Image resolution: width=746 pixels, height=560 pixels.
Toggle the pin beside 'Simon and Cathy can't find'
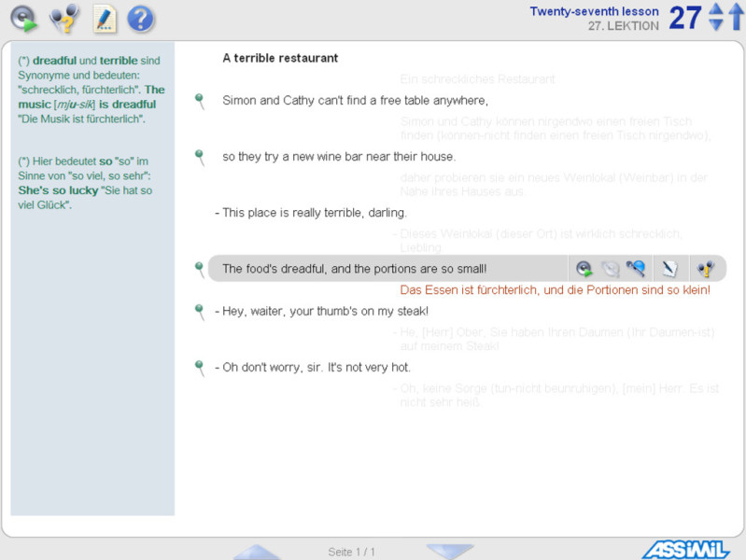click(200, 101)
